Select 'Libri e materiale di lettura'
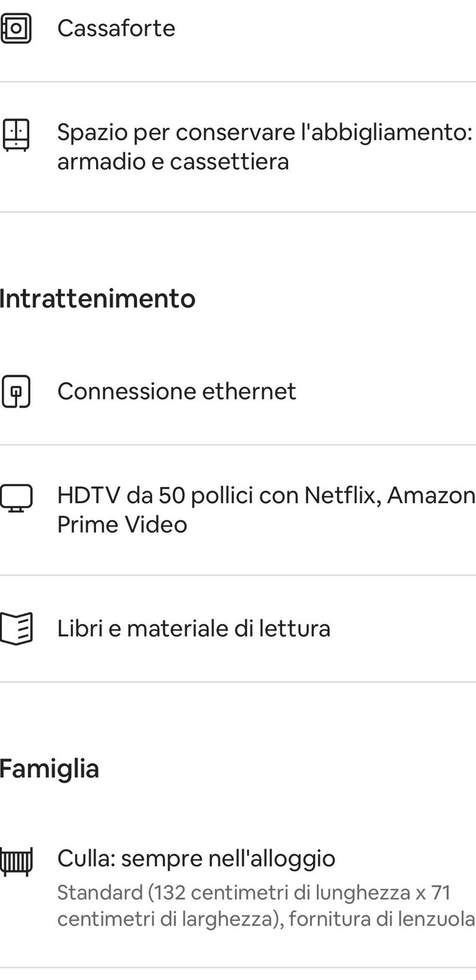The height and width of the screenshot is (980, 476). click(193, 629)
